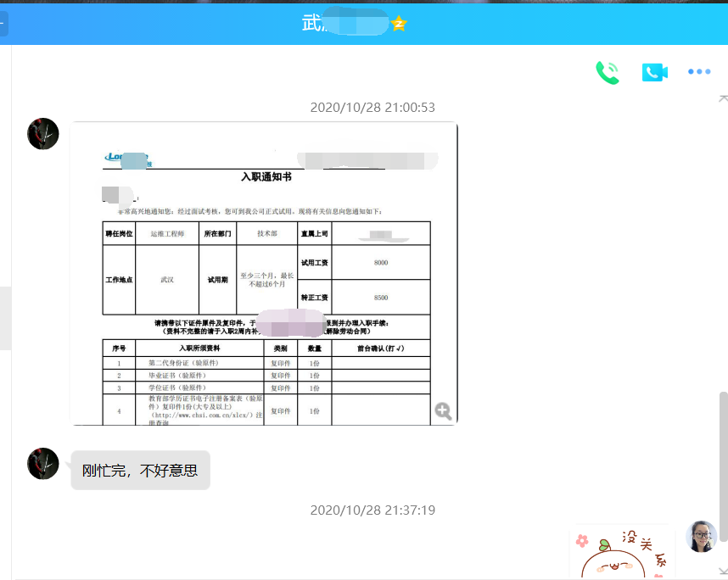Click the avatar next to the 刚忙完 message
This screenshot has height=580, width=728.
click(43, 463)
